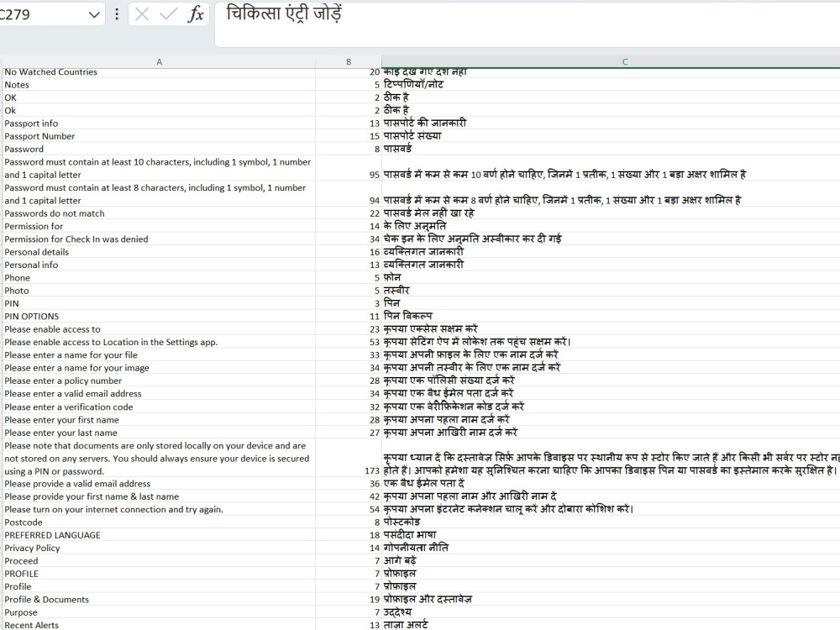Select Hindi cell 'पासवर्ड मेल नहीं खा रहे'
The image size is (840, 630).
point(611,213)
